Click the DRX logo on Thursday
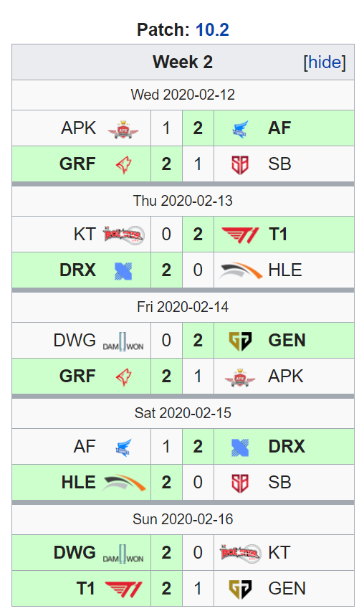Viewport: 364px width, 611px height. coord(123,271)
